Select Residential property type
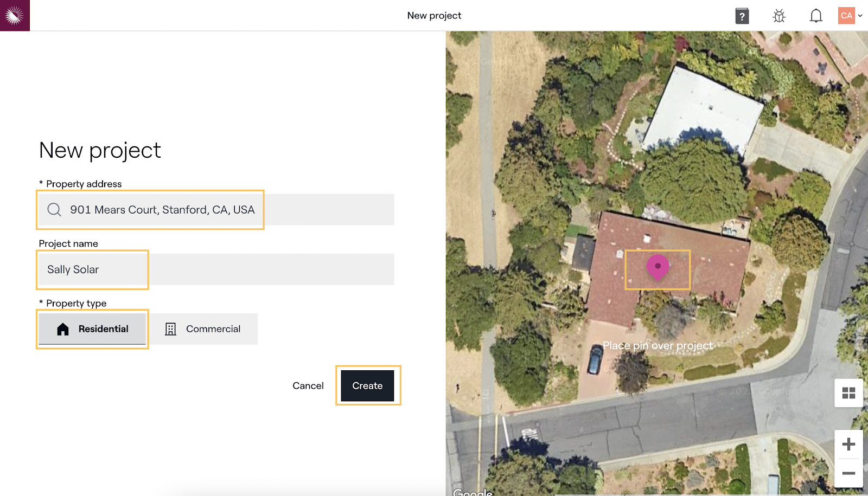 coord(92,329)
